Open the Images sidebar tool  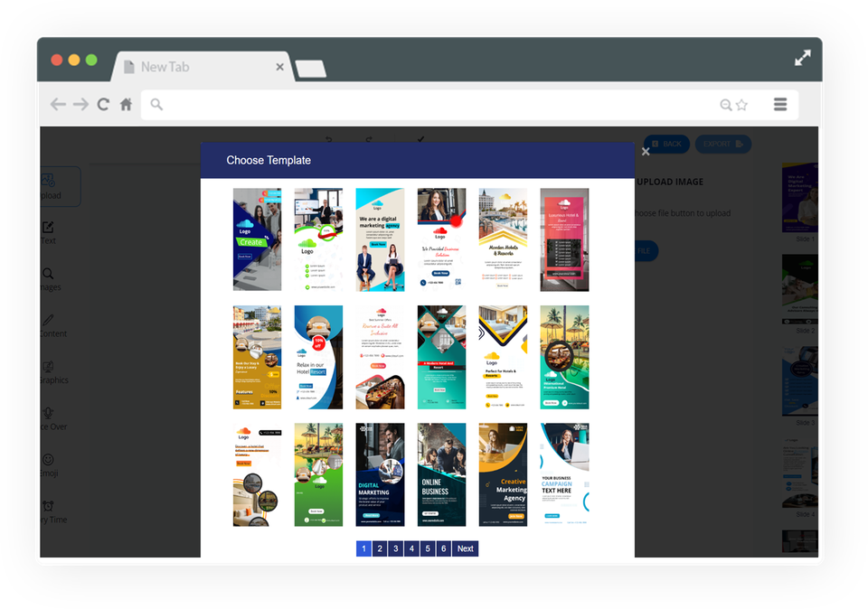(x=50, y=279)
